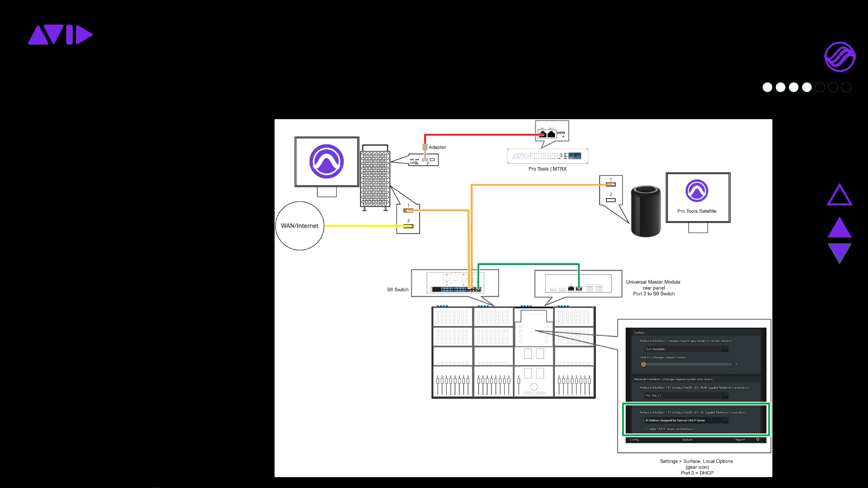The width and height of the screenshot is (868, 488).
Task: Click the Mac Pro tower illustration
Action: click(x=375, y=178)
